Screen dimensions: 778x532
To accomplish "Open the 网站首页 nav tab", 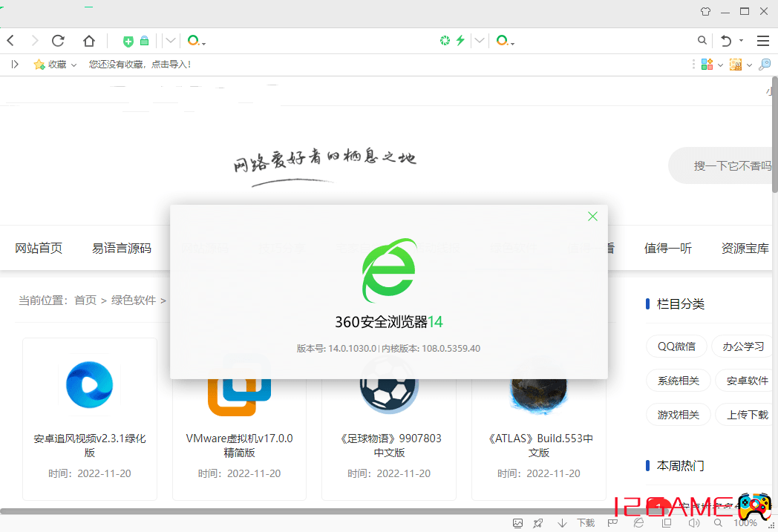I will click(39, 248).
